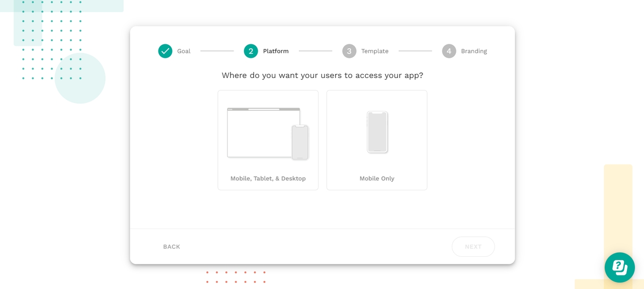This screenshot has height=289, width=644.
Task: Click the question "Where do you want your users"
Action: tap(323, 76)
